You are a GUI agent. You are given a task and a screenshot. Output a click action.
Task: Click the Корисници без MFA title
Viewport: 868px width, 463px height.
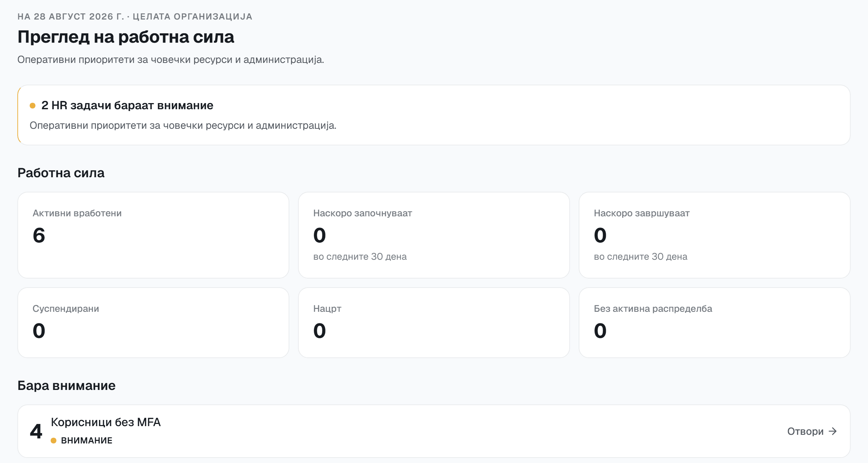[x=106, y=422]
